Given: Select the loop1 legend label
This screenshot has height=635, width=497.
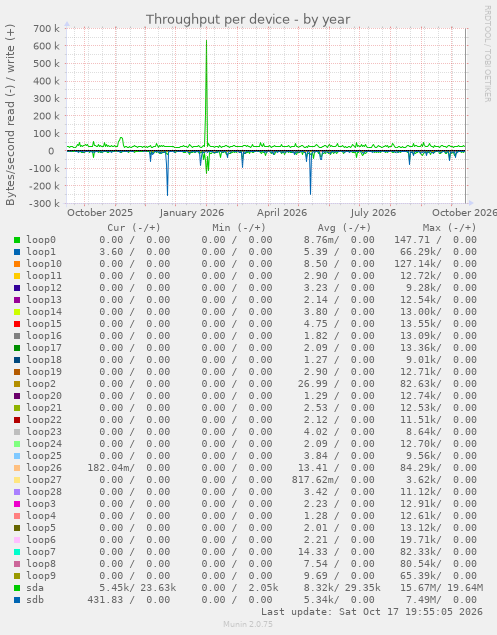Looking at the screenshot, I should pyautogui.click(x=41, y=252).
